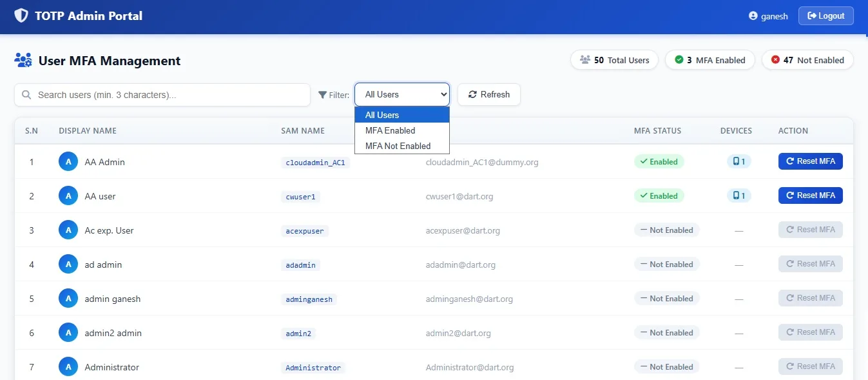
Task: Click the Total Users people icon
Action: 585,60
